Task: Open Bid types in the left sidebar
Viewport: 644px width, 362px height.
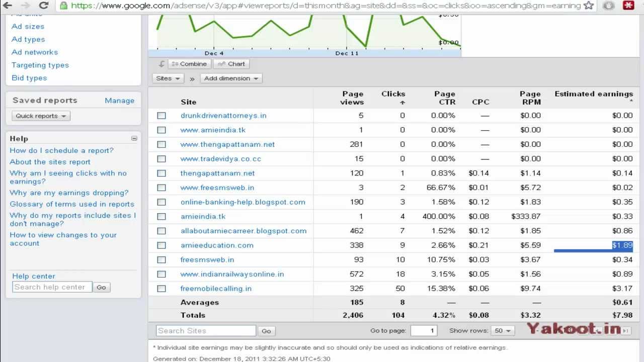Action: click(29, 78)
